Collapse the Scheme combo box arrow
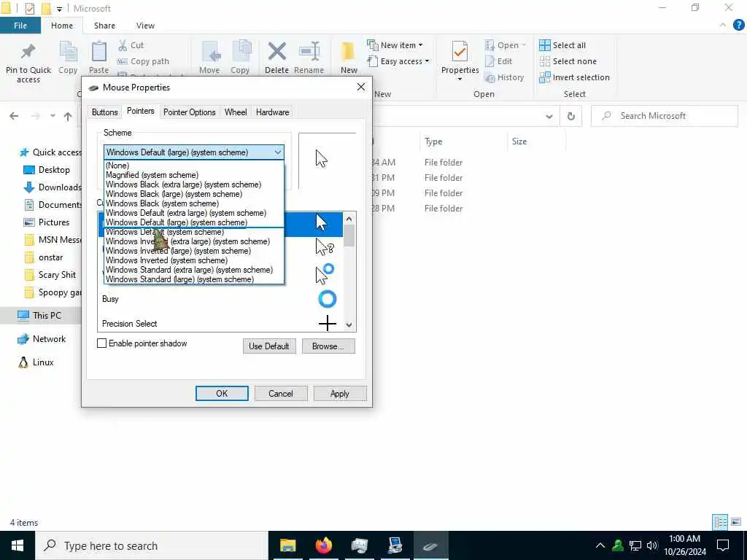This screenshot has height=560, width=747. pyautogui.click(x=278, y=152)
